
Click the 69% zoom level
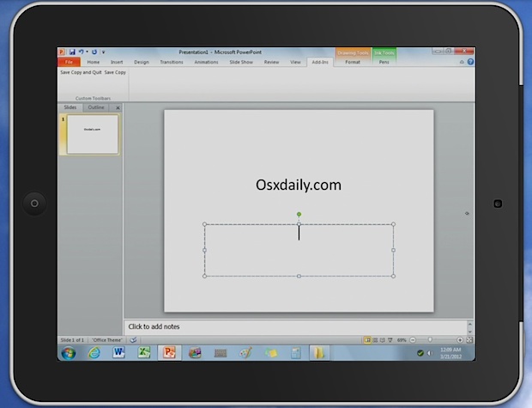click(402, 340)
